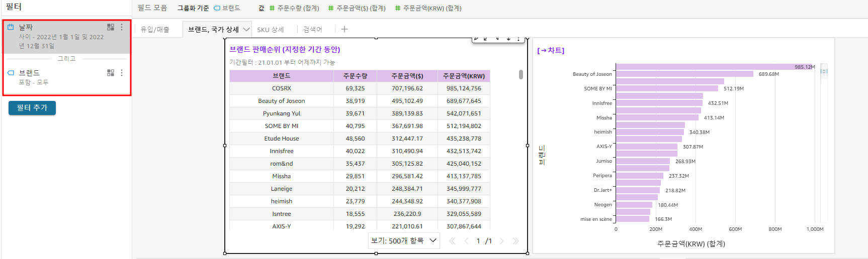
Task: Click the COSRX cell in table
Action: click(x=282, y=88)
